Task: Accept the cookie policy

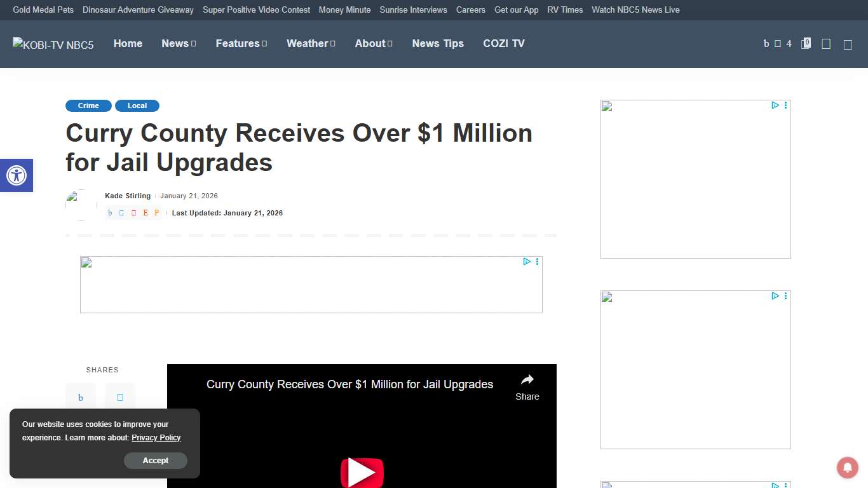Action: click(x=156, y=461)
